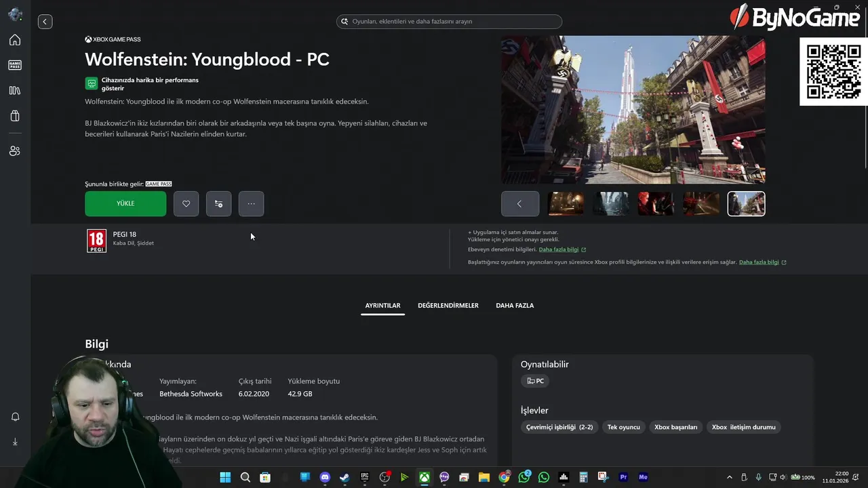Click the PC playable-on chip
Viewport: 868px width, 488px height.
point(535,381)
